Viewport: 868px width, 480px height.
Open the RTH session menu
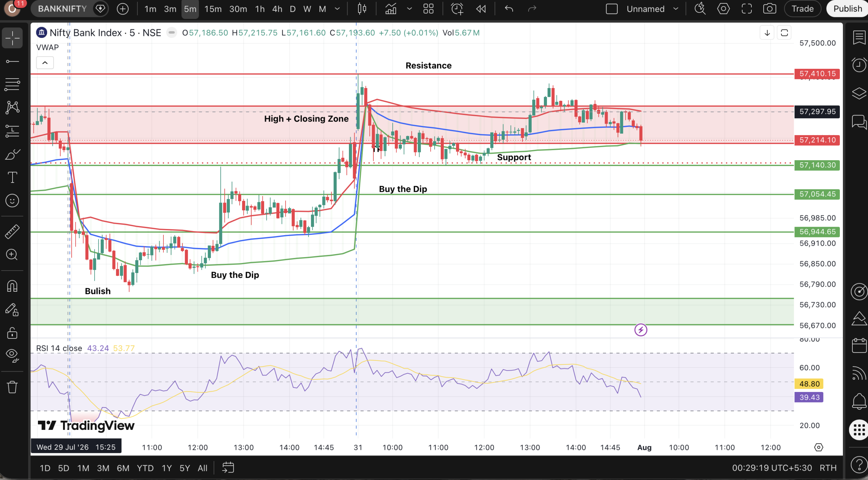tap(828, 468)
